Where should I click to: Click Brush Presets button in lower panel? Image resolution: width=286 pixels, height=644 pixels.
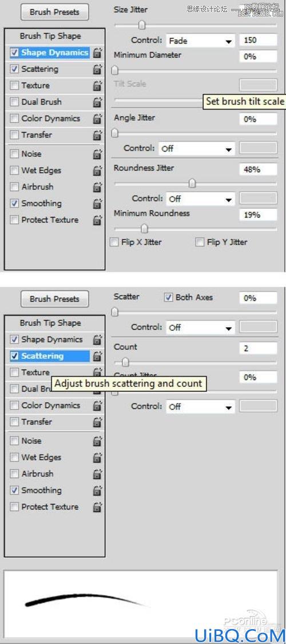click(54, 299)
